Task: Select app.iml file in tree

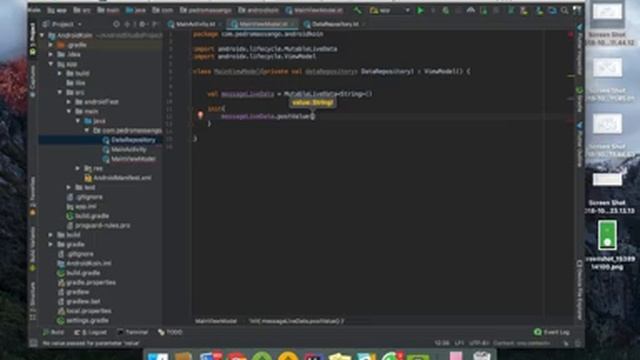Action: [81, 207]
